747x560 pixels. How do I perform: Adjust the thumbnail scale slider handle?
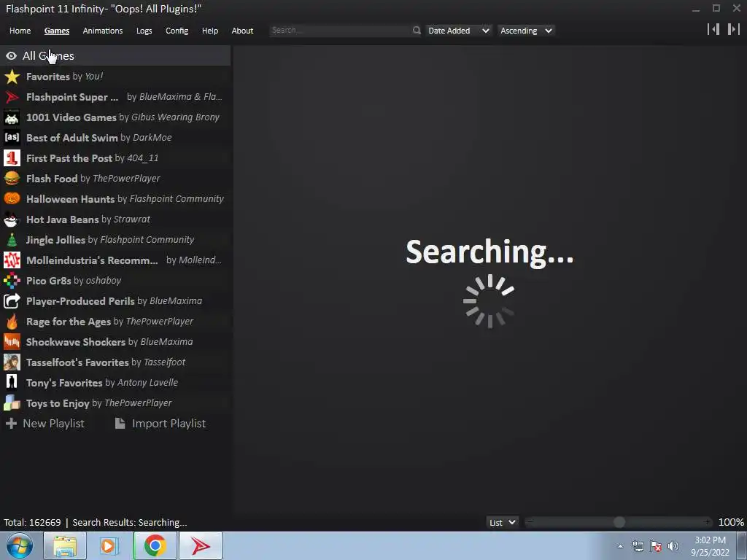click(x=619, y=522)
